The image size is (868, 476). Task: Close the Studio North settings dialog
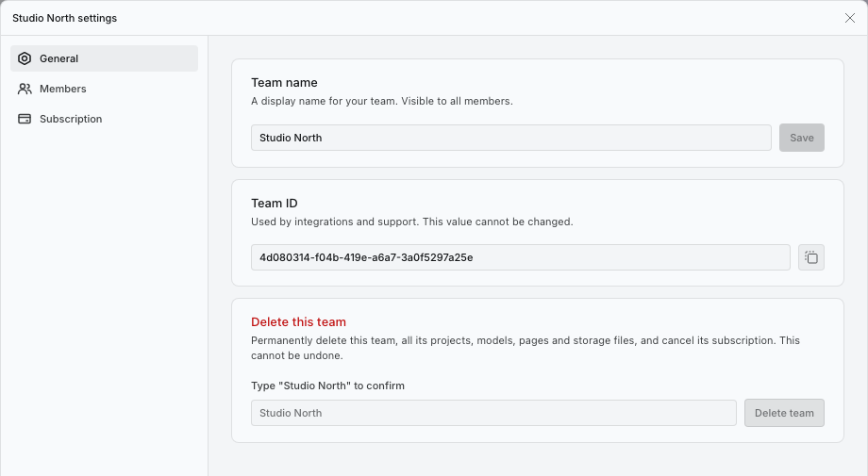[x=850, y=18]
